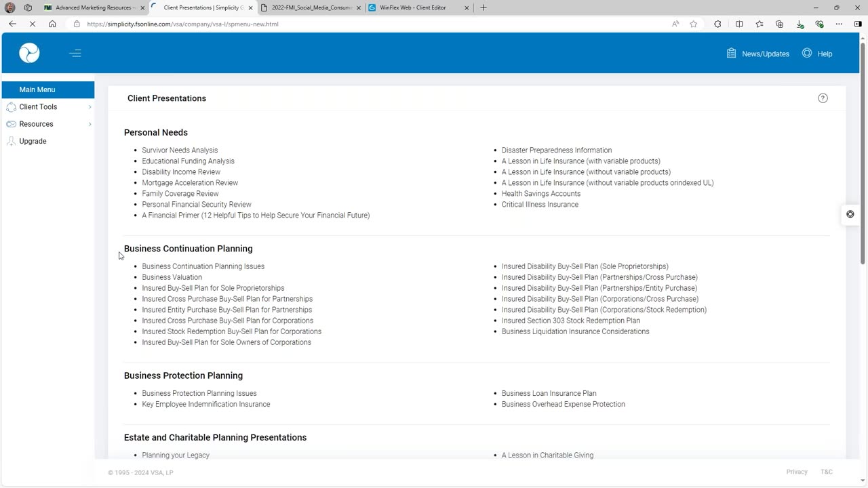Viewport: 868px width, 488px height.
Task: Open Disaster Preparedness Information link
Action: pyautogui.click(x=556, y=150)
